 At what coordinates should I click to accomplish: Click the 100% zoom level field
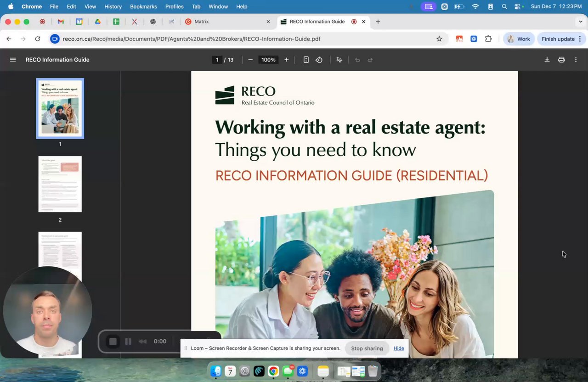tap(268, 60)
